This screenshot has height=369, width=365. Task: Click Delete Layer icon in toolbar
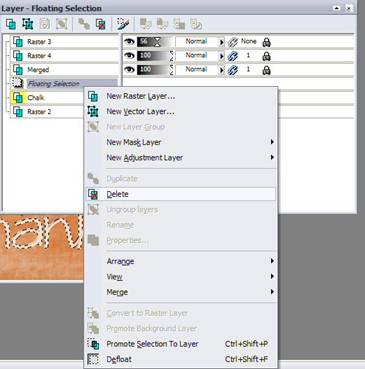tap(100, 24)
